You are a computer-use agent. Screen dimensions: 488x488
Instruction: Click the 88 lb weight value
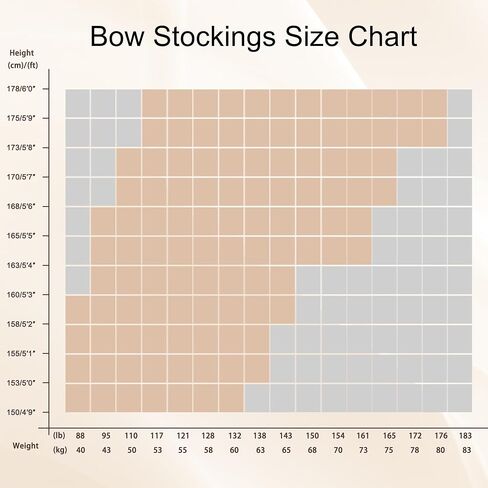click(80, 436)
